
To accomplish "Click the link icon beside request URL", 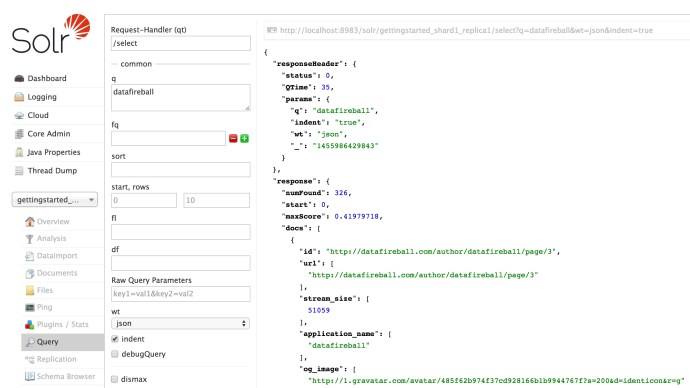I will [272, 30].
